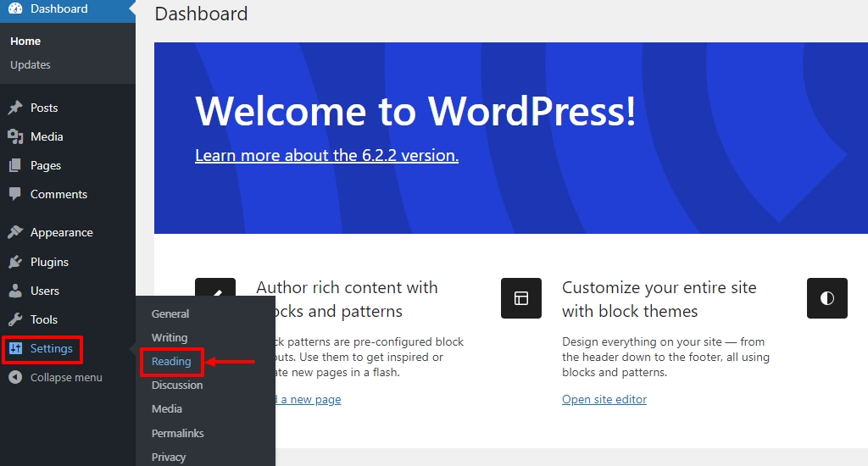Go to Home under Dashboard
Image resolution: width=868 pixels, height=466 pixels.
tap(25, 41)
